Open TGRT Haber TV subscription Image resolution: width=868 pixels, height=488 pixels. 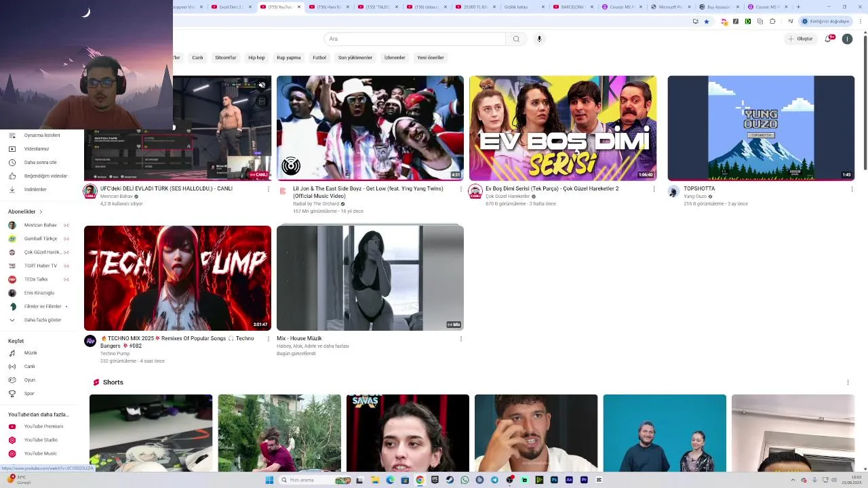39,266
